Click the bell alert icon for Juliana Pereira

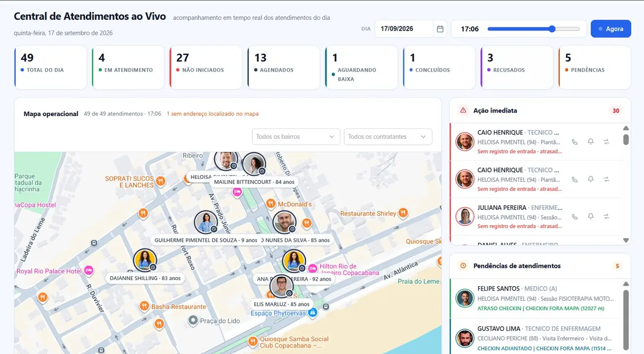pyautogui.click(x=590, y=217)
